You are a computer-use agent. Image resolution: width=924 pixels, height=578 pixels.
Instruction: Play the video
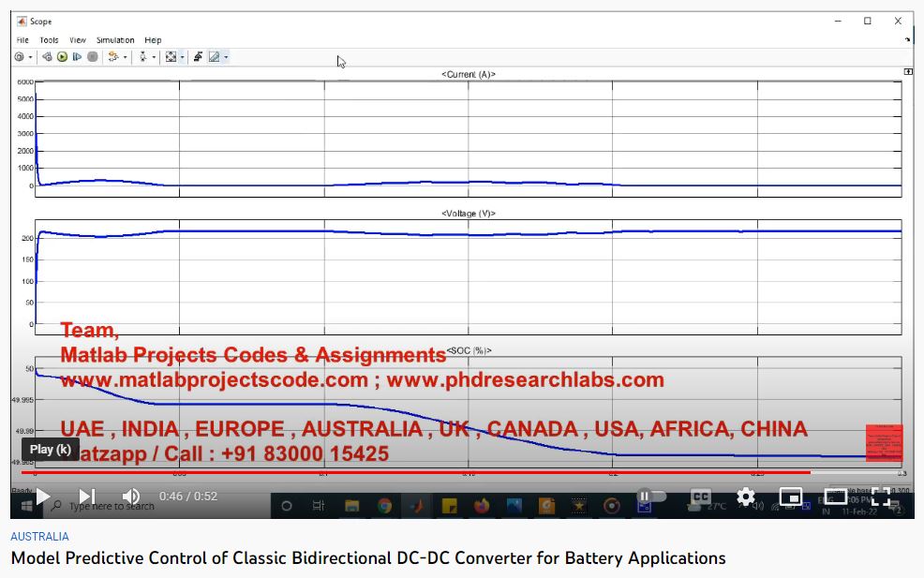[43, 496]
